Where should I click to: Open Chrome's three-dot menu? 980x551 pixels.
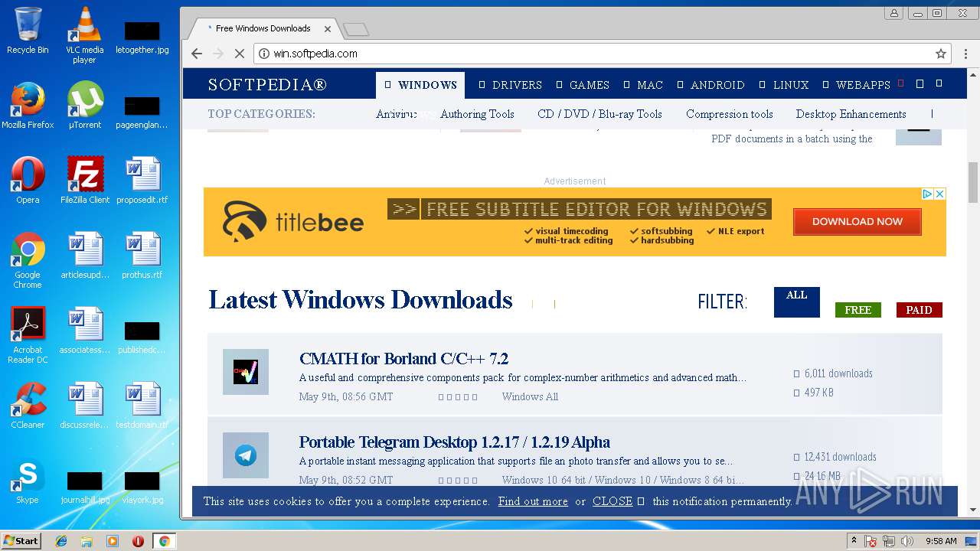coord(964,54)
